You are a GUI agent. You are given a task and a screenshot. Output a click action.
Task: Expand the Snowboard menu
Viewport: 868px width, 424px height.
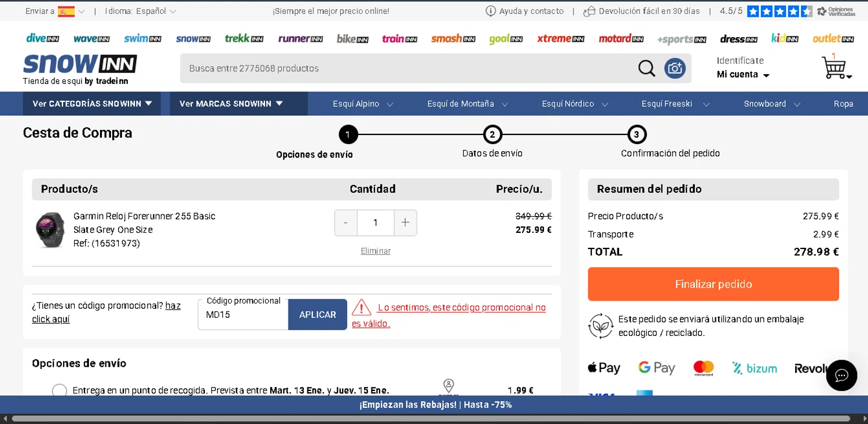772,104
